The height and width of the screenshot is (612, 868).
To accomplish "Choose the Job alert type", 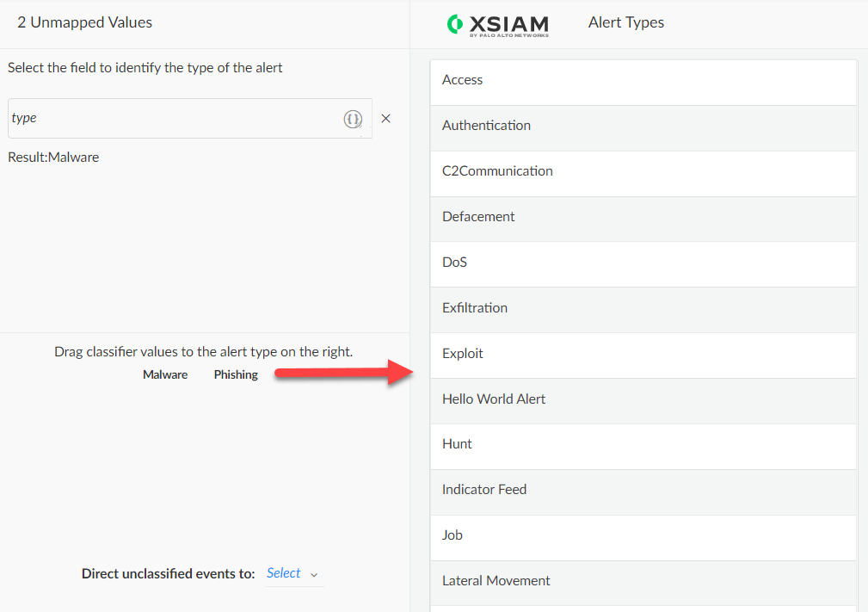I will 643,537.
